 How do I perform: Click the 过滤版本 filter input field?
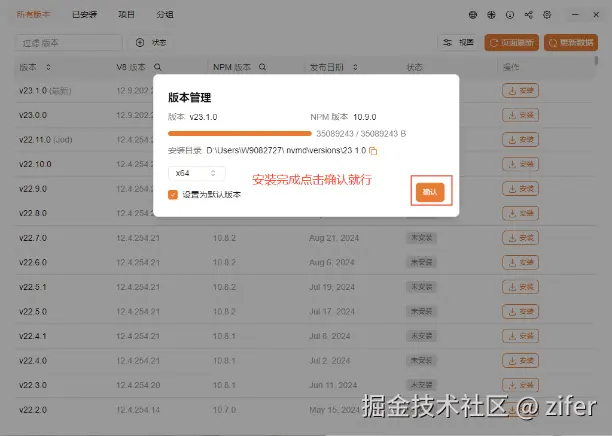69,43
